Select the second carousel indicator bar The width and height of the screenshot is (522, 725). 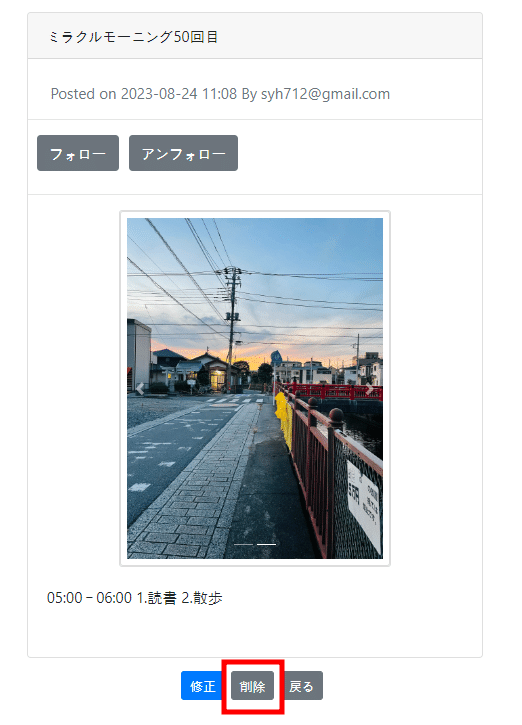click(x=266, y=544)
